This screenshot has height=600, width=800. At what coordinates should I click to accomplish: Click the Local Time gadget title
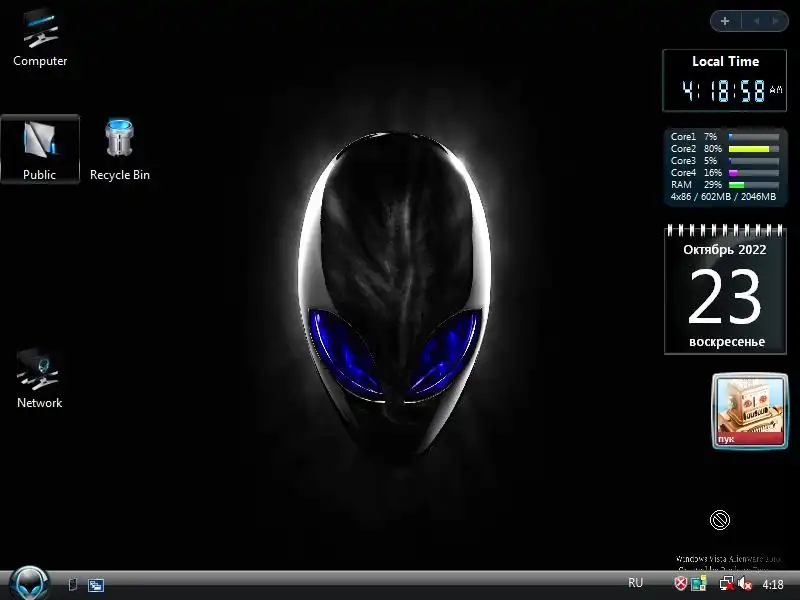725,61
